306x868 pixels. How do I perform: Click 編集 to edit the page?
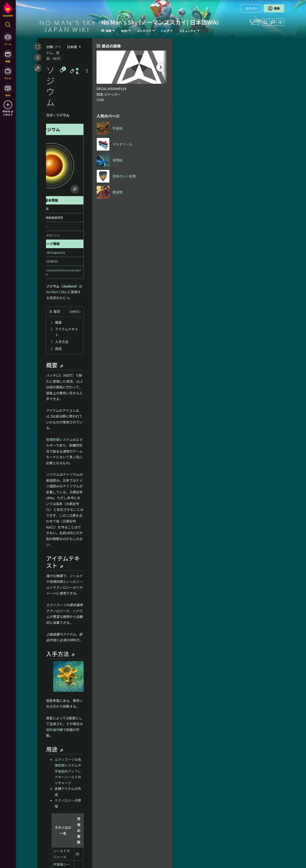coord(74,71)
